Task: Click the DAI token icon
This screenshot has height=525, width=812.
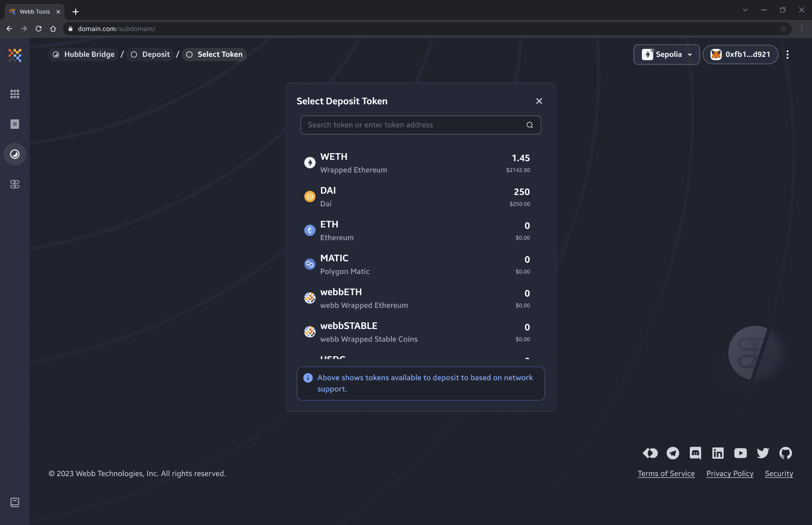Action: [310, 196]
